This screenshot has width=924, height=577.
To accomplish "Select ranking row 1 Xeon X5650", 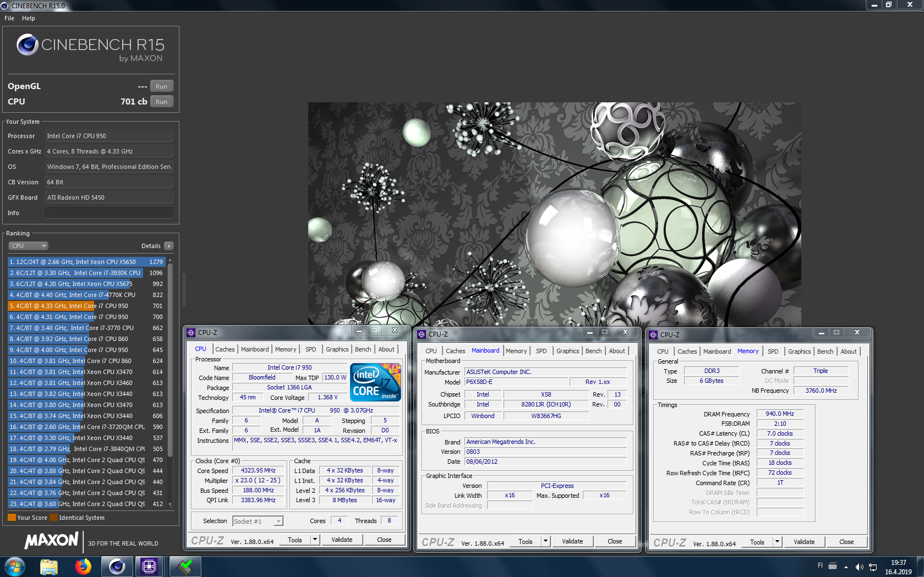I will pyautogui.click(x=86, y=262).
